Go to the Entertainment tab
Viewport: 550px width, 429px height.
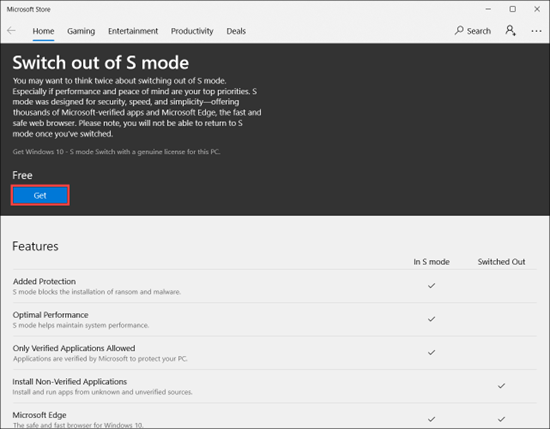(x=133, y=31)
